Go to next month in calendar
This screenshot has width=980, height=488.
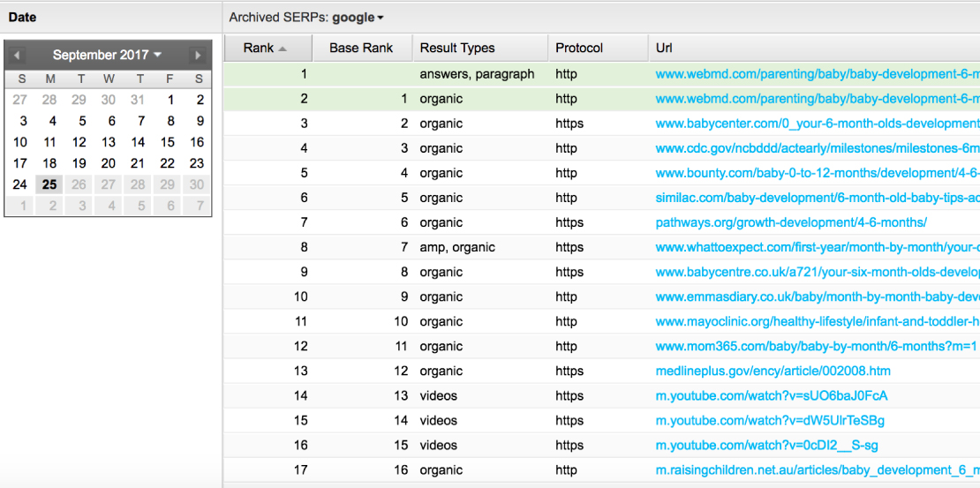coord(198,55)
